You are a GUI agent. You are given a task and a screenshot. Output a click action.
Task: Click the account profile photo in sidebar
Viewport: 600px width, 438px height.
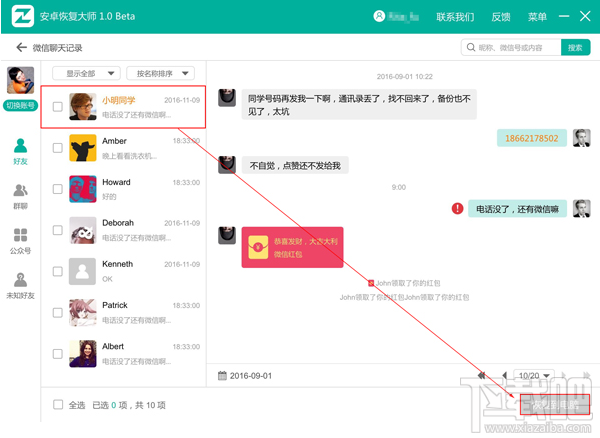tap(20, 80)
